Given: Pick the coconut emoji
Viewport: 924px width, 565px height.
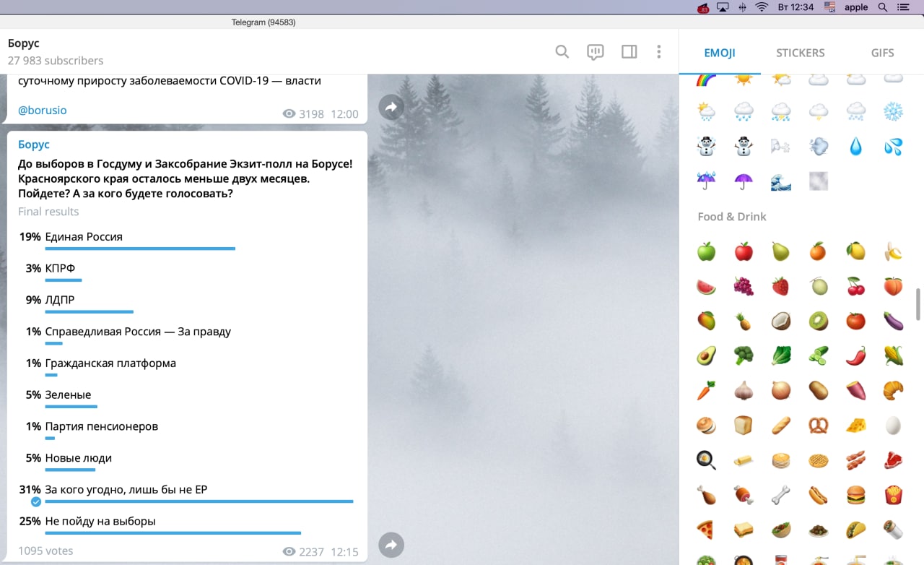Looking at the screenshot, I should (780, 321).
